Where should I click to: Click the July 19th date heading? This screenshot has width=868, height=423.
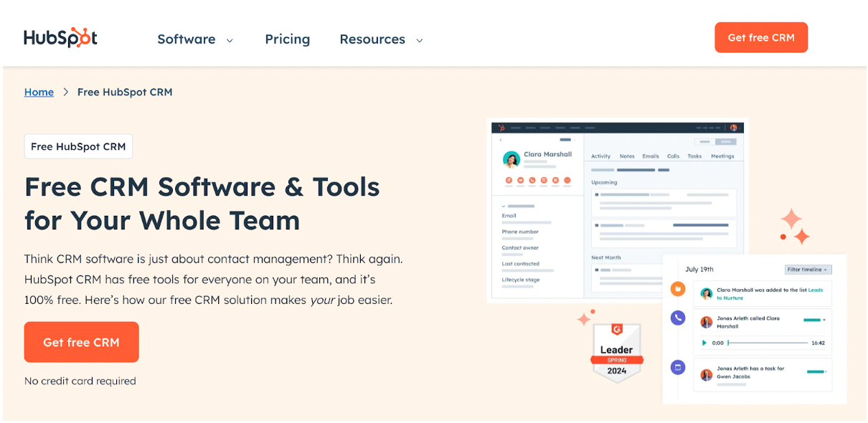click(699, 270)
